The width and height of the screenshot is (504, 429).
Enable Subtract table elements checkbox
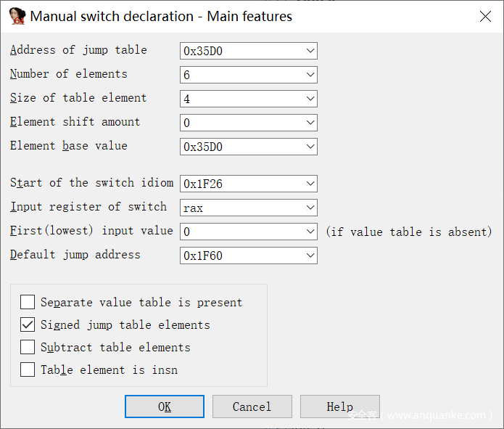click(x=28, y=347)
